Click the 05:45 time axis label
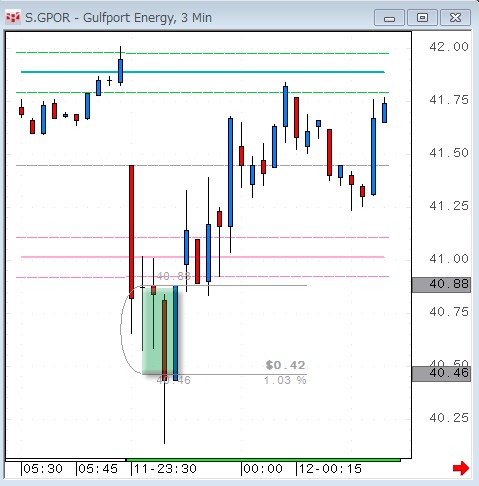479x486 pixels. pyautogui.click(x=98, y=469)
